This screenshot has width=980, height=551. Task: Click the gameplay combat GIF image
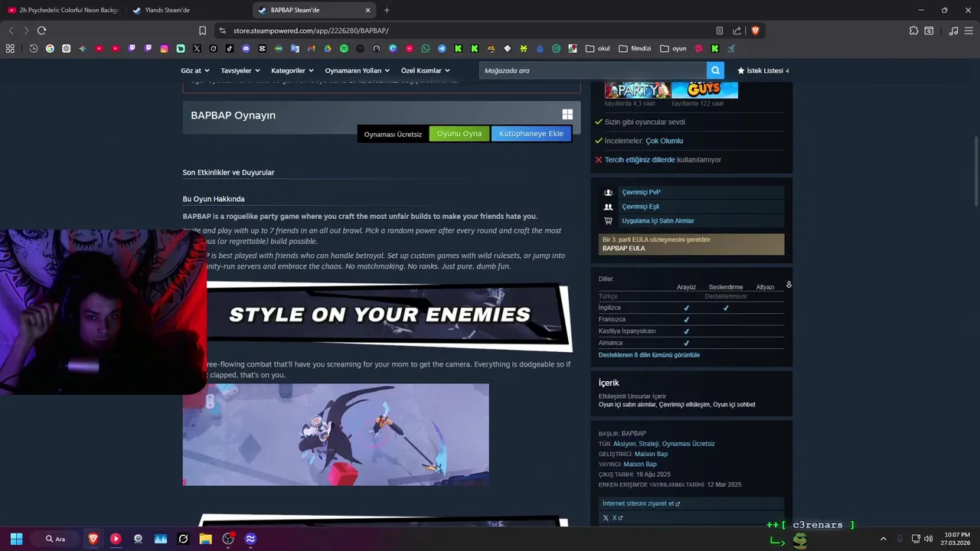[x=335, y=434]
